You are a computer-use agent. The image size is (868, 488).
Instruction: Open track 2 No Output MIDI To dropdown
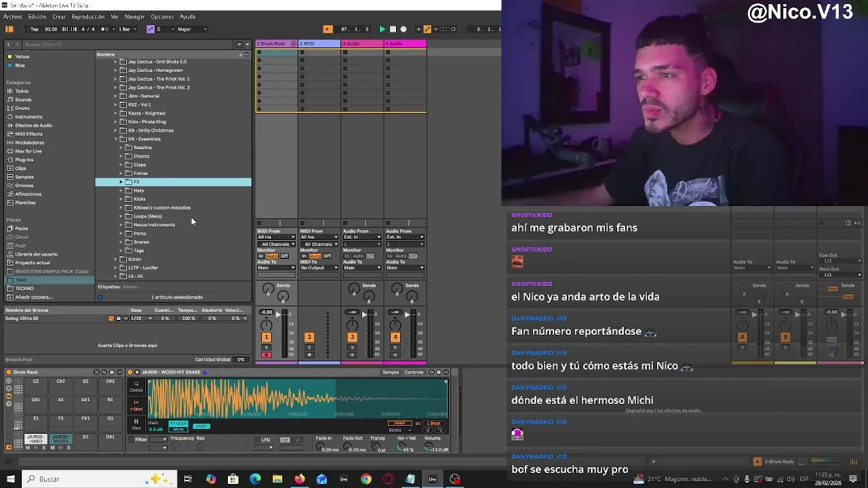point(319,268)
